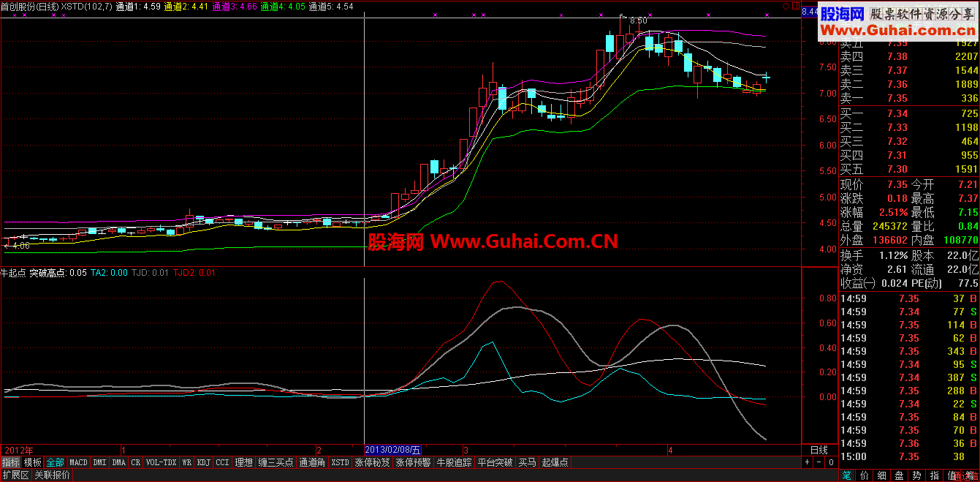Viewport: 980px width, 482px height.
Task: Click the TJD2: 0.01 label
Action: 194,273
